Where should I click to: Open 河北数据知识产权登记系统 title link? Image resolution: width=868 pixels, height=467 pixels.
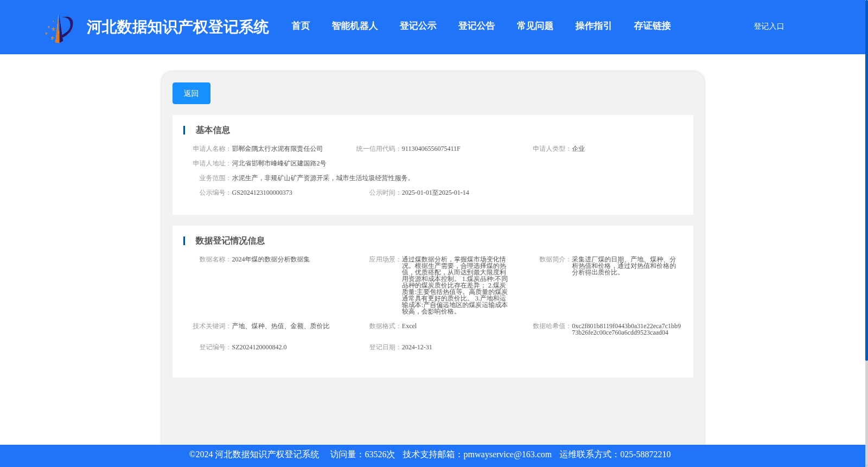tap(177, 27)
